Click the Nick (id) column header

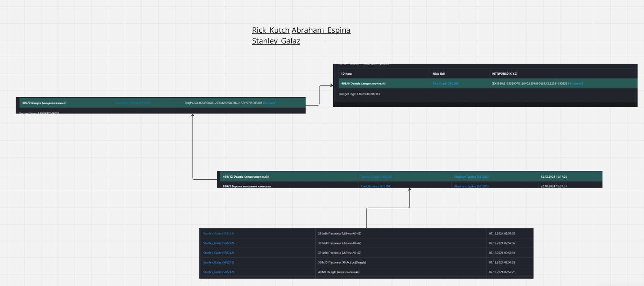[x=438, y=74]
